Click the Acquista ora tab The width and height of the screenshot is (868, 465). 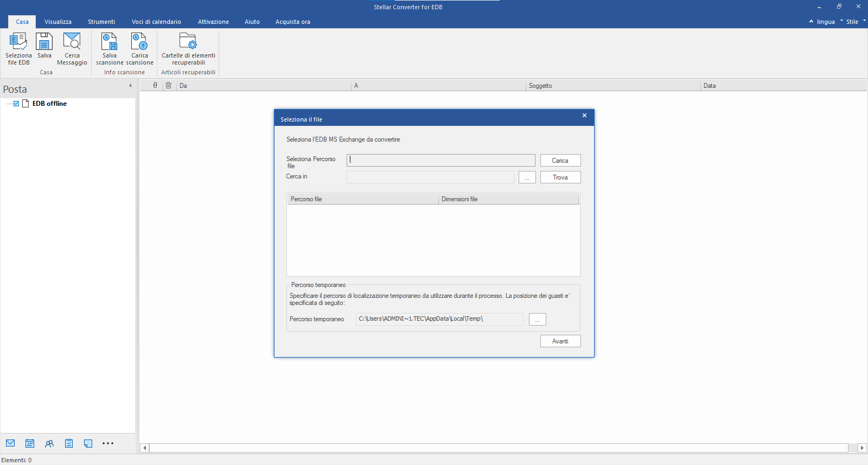pyautogui.click(x=293, y=22)
